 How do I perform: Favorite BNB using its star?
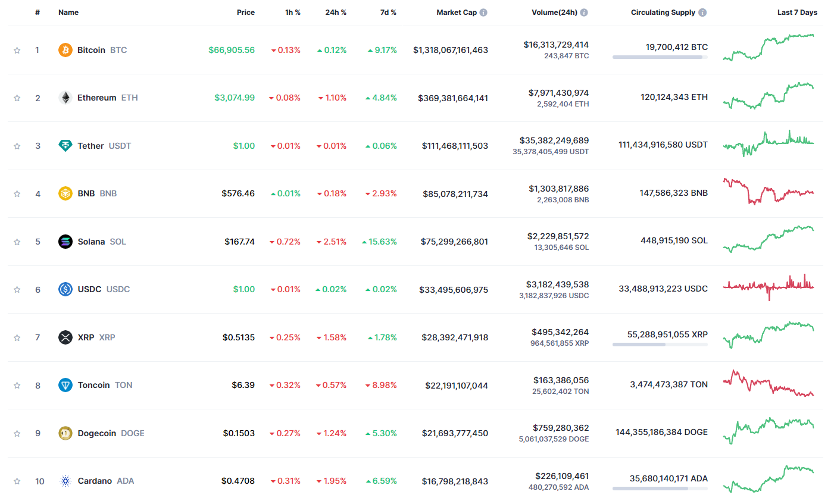pos(17,194)
